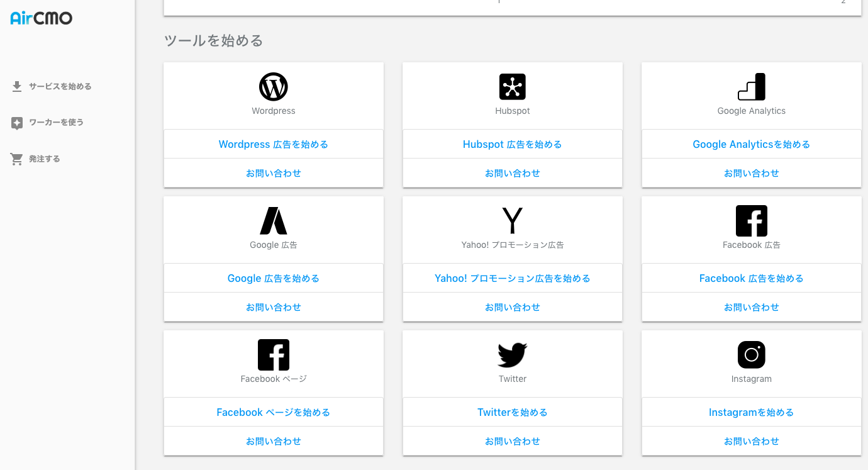Click the Google 広告 logo icon

click(274, 221)
